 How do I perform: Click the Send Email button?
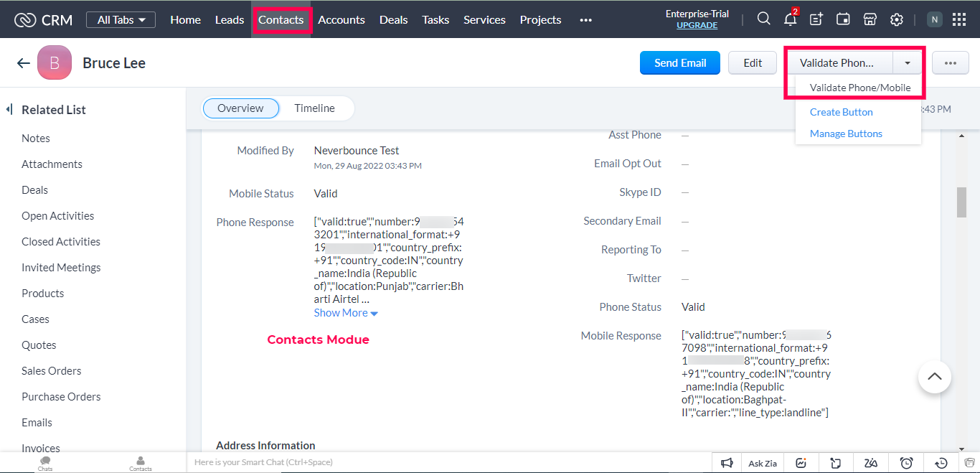pyautogui.click(x=679, y=63)
